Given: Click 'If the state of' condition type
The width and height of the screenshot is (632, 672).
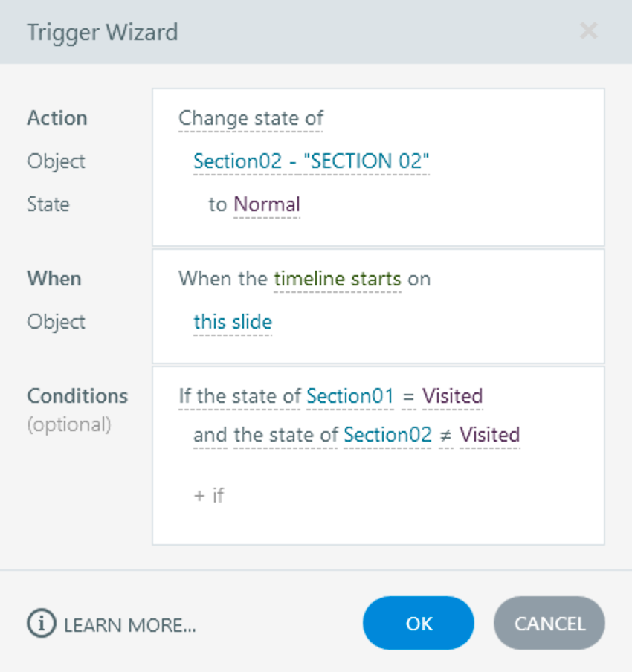Looking at the screenshot, I should point(240,397).
